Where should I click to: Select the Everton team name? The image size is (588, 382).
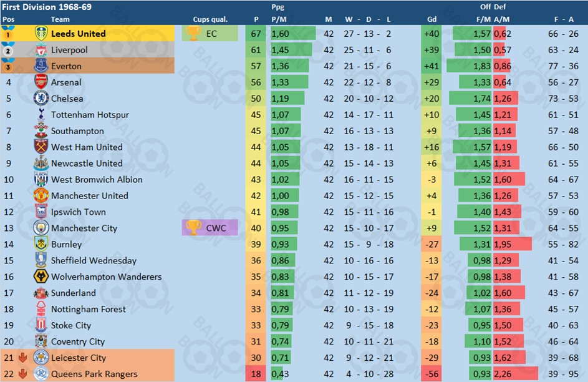tap(66, 66)
